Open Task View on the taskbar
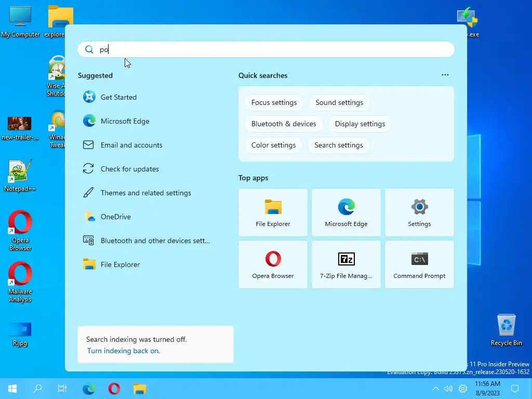The width and height of the screenshot is (532, 399). click(62, 389)
